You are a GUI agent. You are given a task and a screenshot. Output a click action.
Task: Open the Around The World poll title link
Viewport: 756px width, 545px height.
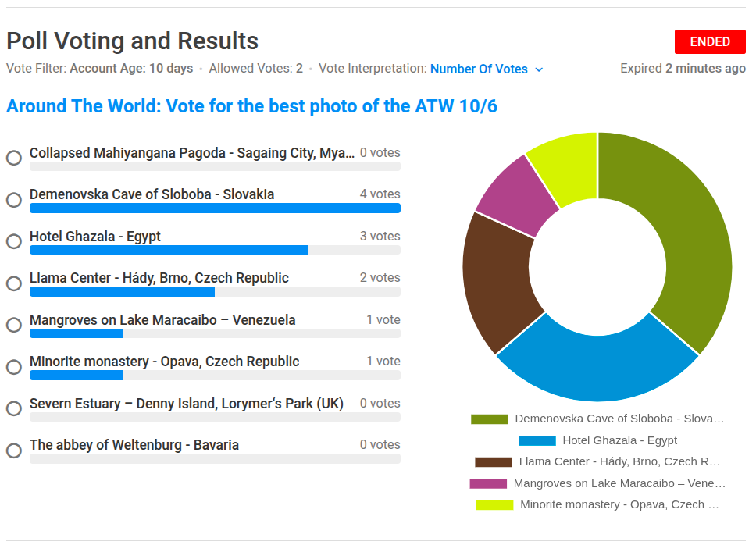pos(251,106)
